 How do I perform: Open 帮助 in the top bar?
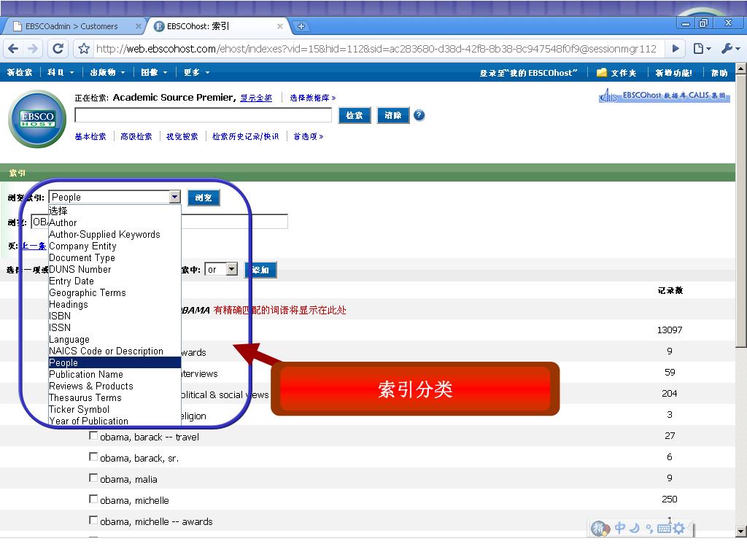[719, 73]
